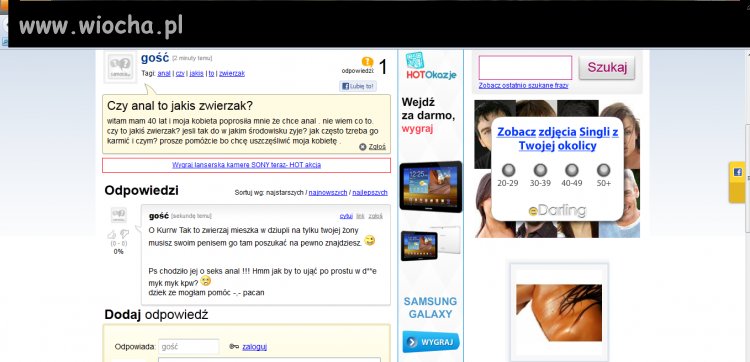Click the orange question-mark answers icon

(367, 62)
